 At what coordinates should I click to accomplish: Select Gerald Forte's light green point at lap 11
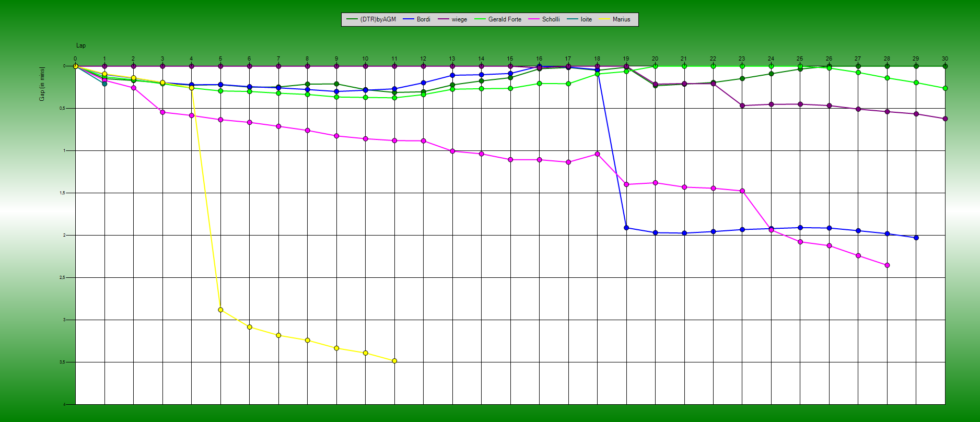394,98
